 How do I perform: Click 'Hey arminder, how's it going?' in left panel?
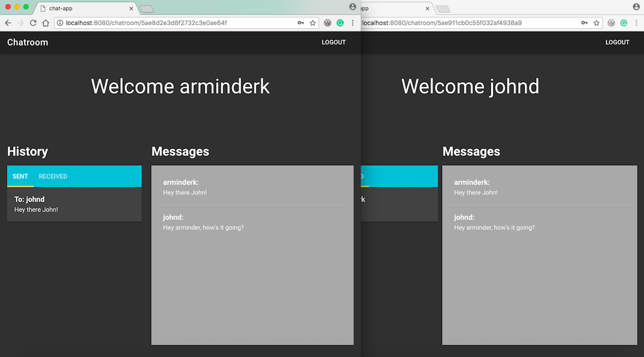click(x=203, y=227)
